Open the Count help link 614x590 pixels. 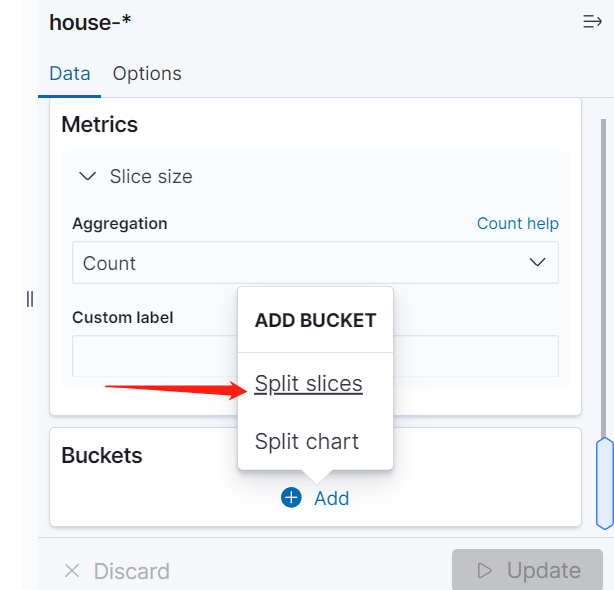click(x=518, y=224)
